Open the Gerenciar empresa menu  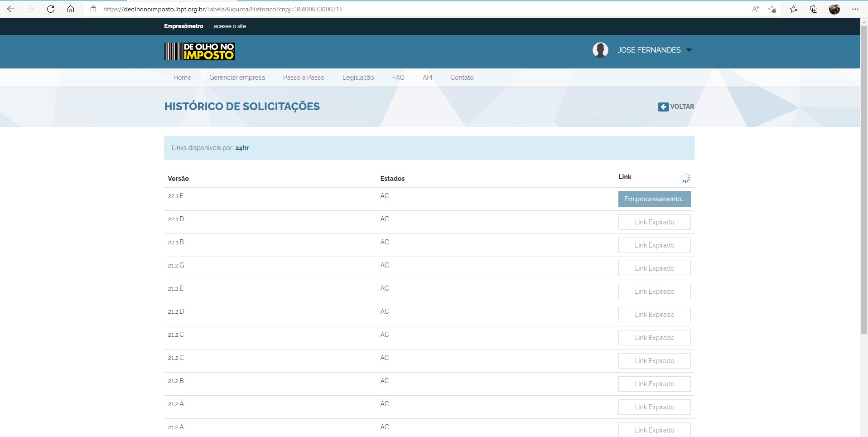(x=237, y=78)
